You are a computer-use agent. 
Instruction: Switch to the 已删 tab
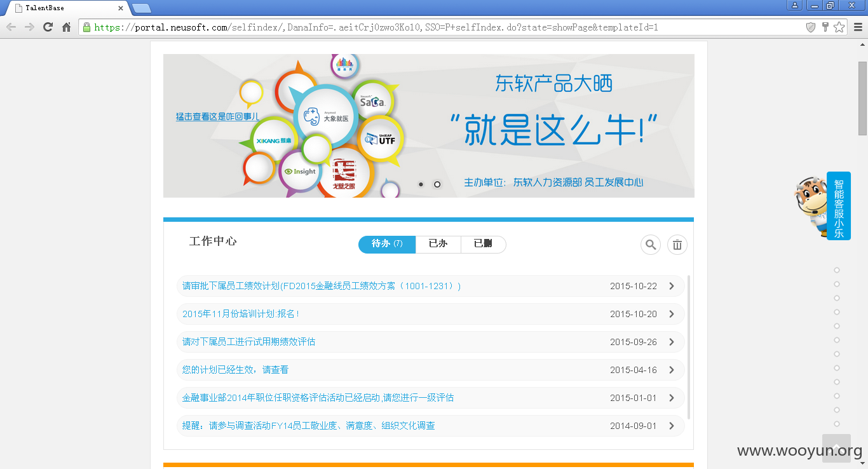(x=484, y=244)
